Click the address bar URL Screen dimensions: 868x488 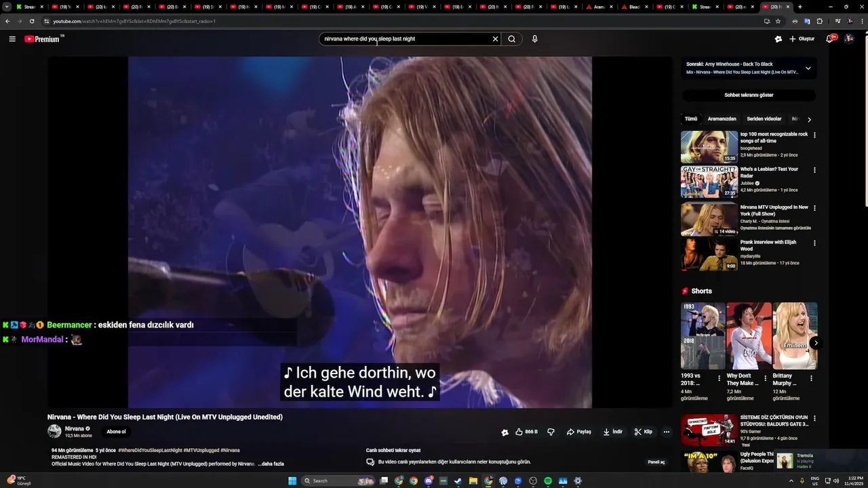134,21
